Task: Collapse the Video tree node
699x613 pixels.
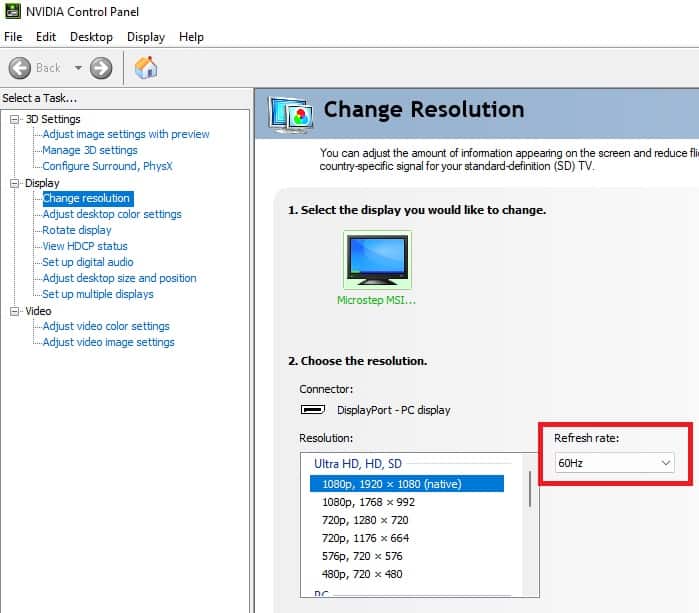Action: pyautogui.click(x=15, y=311)
